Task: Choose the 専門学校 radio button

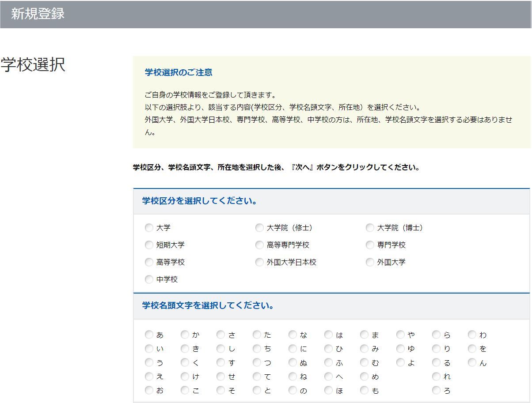Action: click(370, 245)
